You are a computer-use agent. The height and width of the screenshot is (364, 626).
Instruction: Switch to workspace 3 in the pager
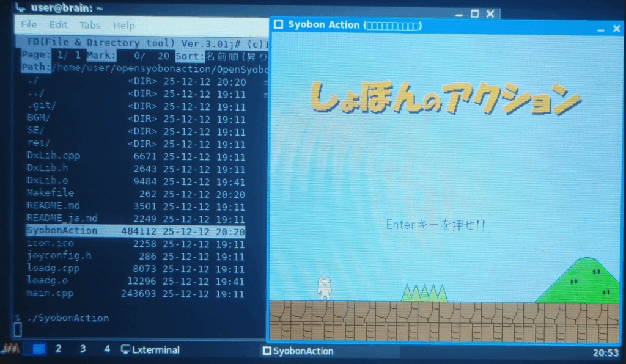point(83,349)
